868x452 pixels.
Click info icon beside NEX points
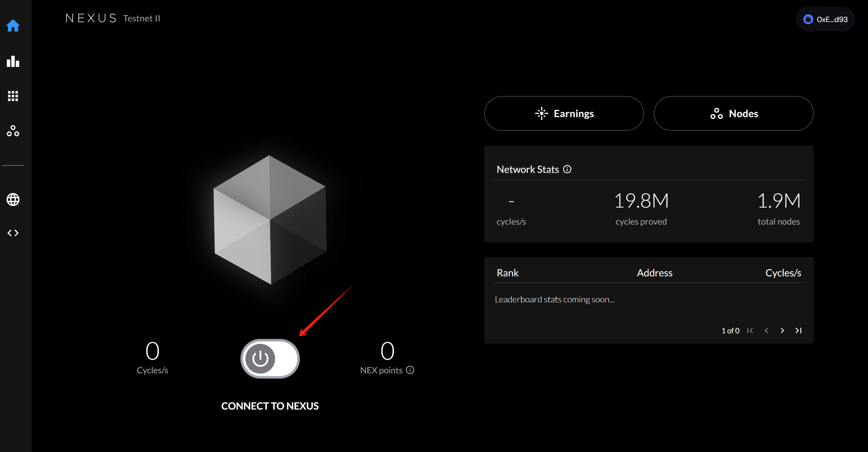(410, 370)
